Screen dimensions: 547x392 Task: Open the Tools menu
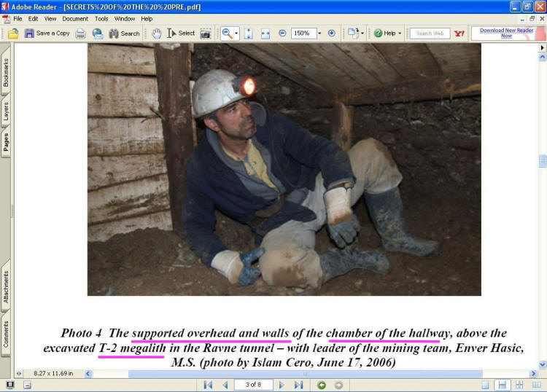click(x=101, y=19)
